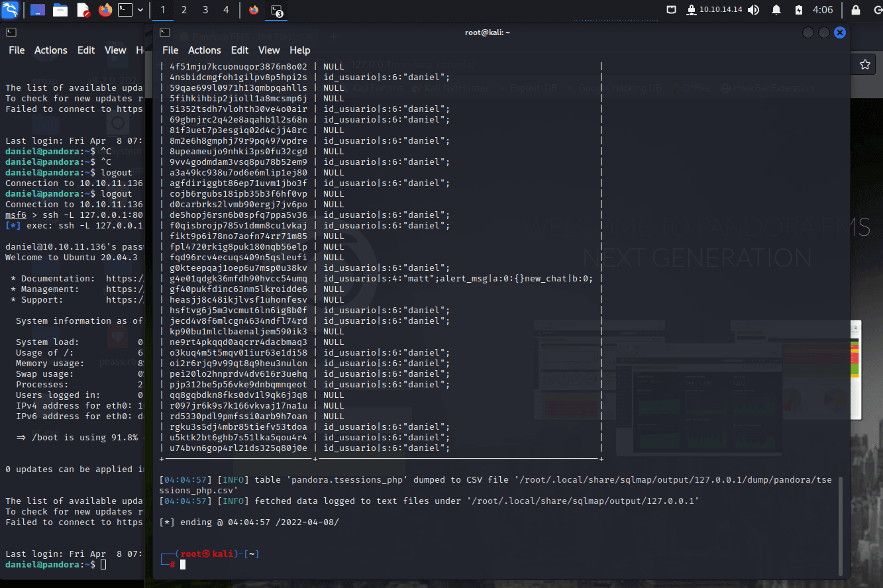Open the volume control in system tray
The width and height of the screenshot is (883, 588).
click(x=753, y=10)
